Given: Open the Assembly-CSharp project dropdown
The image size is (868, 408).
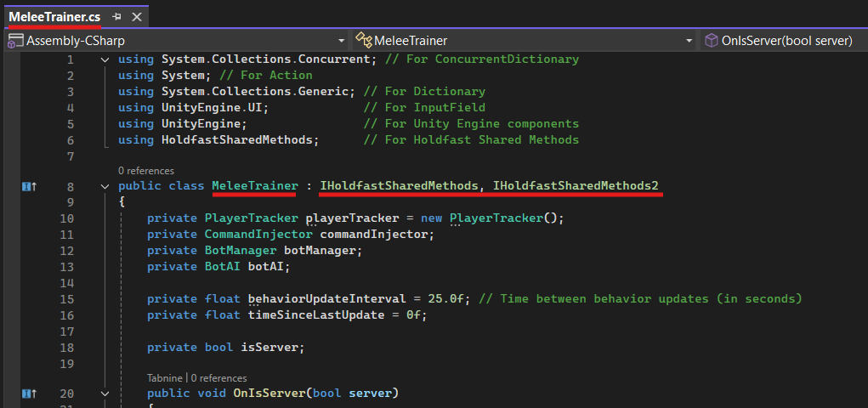Looking at the screenshot, I should click(341, 40).
